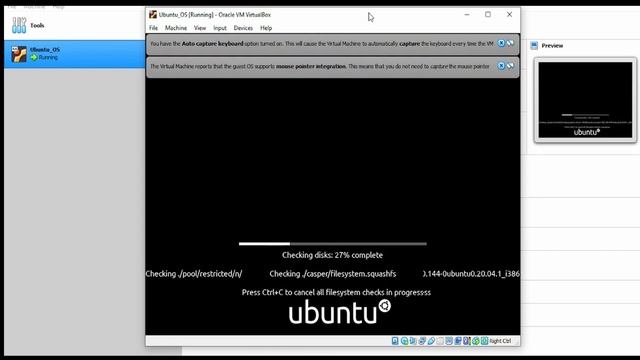Click the display indicator in status bar
Screen dimensions: 640x360
tap(449, 341)
